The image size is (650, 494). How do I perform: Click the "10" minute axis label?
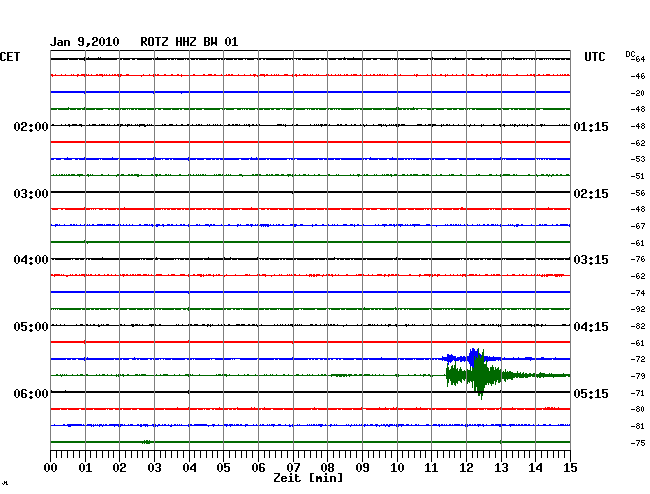[x=397, y=468]
